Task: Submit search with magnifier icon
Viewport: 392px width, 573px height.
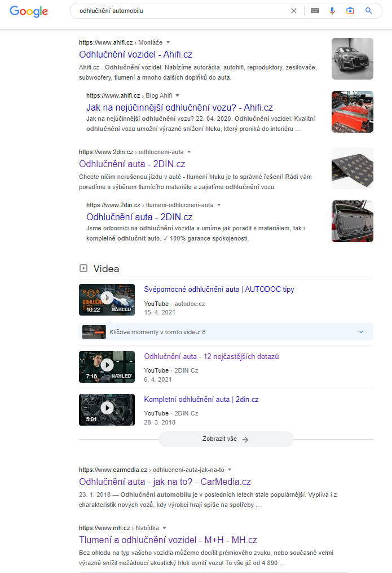Action: (369, 11)
